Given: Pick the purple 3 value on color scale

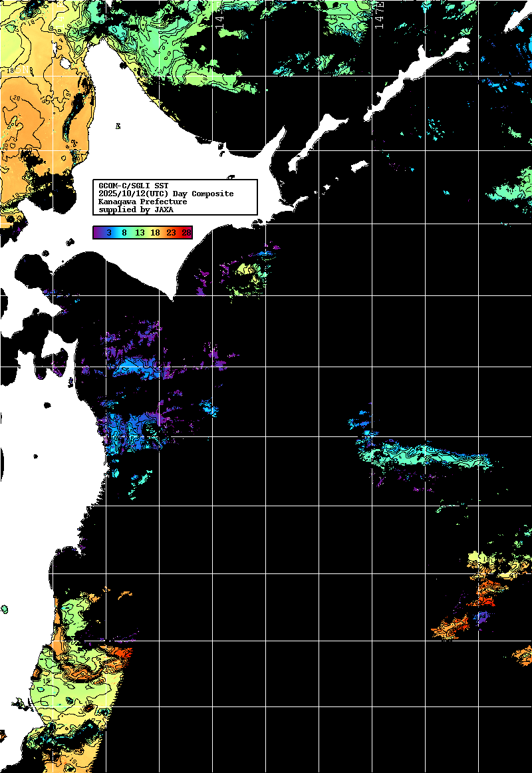Looking at the screenshot, I should 108,233.
